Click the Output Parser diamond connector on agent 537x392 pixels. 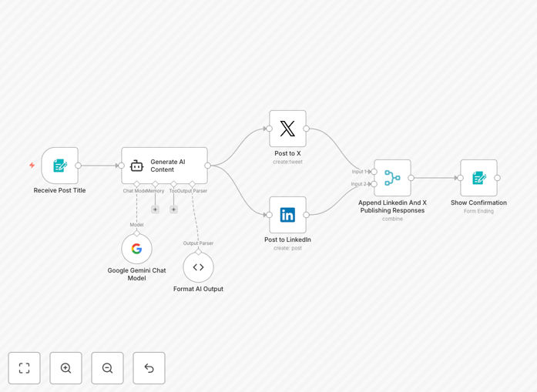coord(192,184)
